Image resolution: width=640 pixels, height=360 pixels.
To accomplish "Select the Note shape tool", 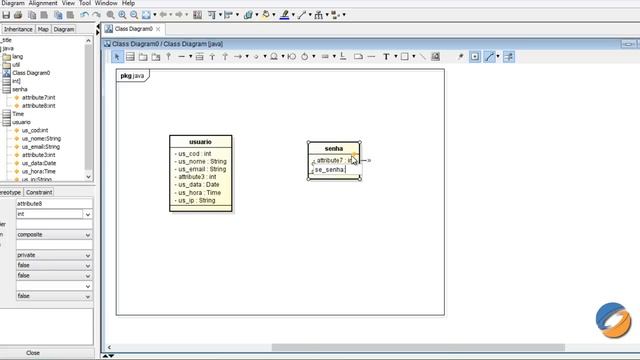I will tap(358, 57).
